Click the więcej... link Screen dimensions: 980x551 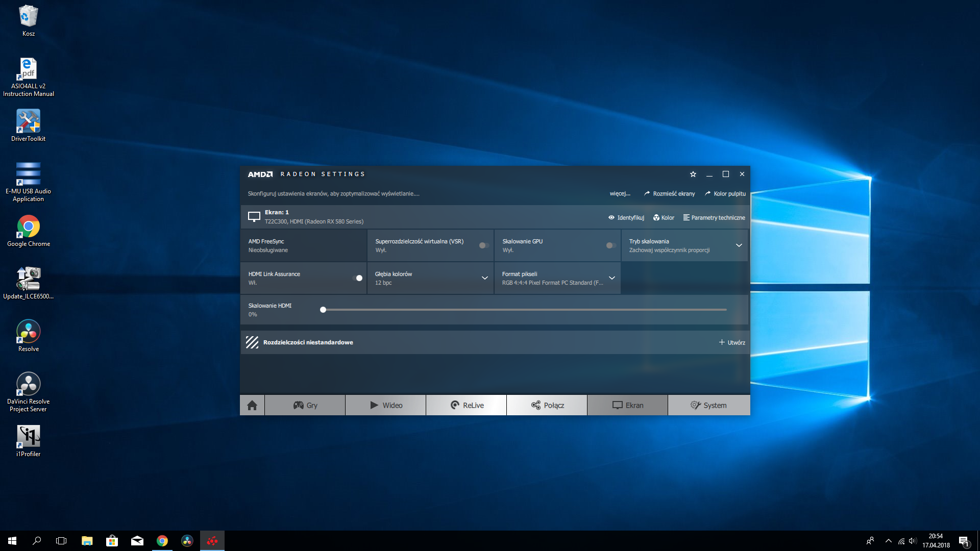[x=620, y=194]
